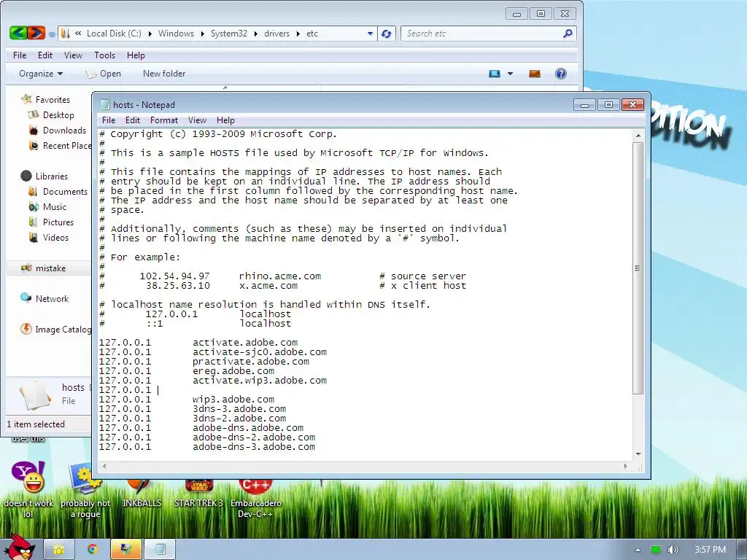
Task: Click the orange Forward arrow in Explorer
Action: pos(36,33)
